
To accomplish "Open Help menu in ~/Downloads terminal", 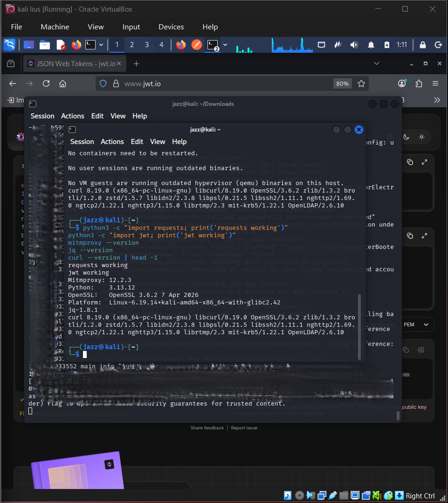I will (140, 116).
